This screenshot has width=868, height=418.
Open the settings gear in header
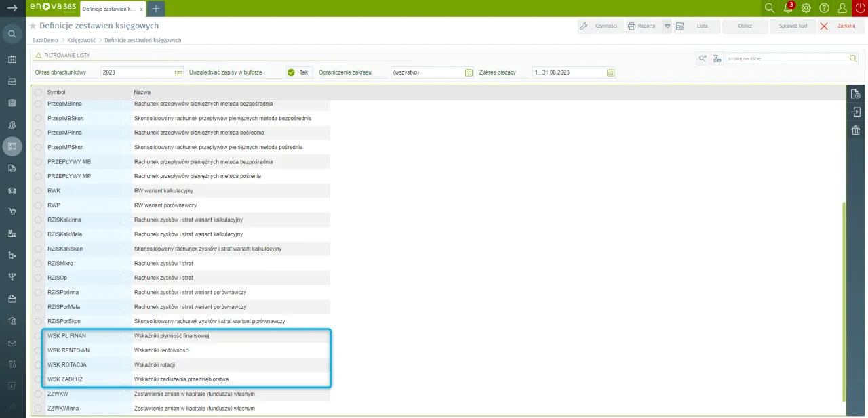coord(806,8)
